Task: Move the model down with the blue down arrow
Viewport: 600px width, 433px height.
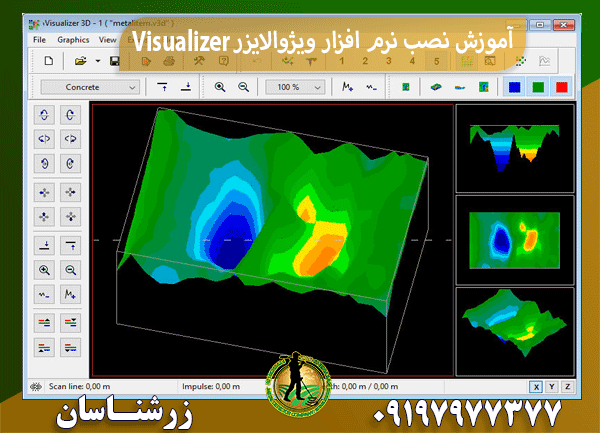Action: pos(70,217)
